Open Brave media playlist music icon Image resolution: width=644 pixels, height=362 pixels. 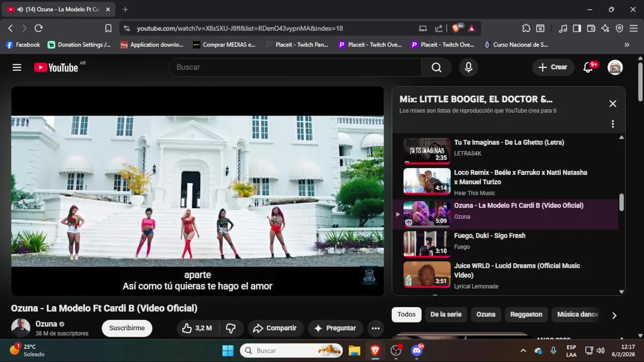click(x=563, y=29)
